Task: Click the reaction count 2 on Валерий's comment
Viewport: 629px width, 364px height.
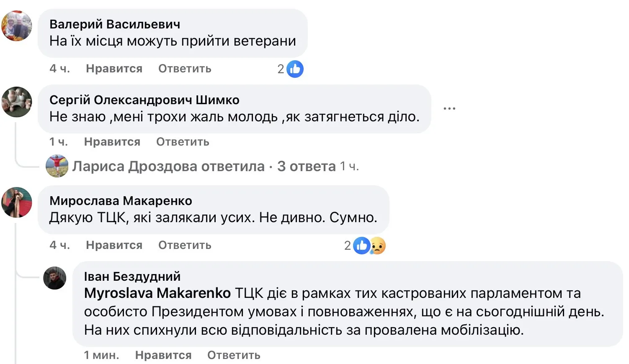Action: pos(281,69)
